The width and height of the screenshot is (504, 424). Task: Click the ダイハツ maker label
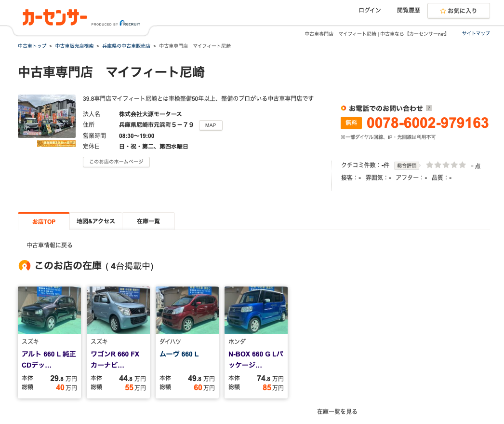pos(170,342)
